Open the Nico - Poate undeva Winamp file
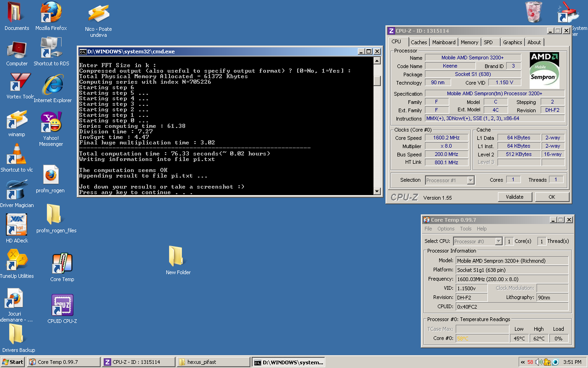The image size is (588, 368). (98, 21)
